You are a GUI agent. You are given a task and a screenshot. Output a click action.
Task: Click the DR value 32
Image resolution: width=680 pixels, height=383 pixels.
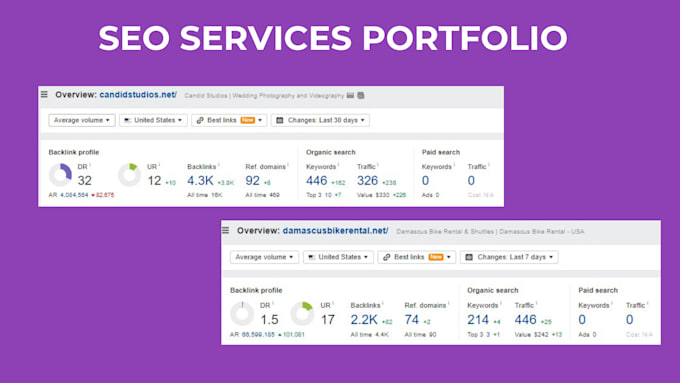click(85, 180)
